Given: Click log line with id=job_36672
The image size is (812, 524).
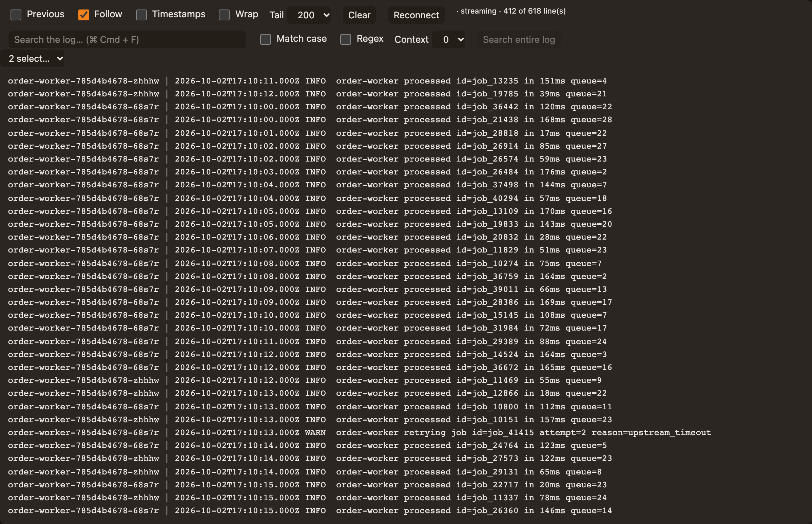Looking at the screenshot, I should point(310,368).
